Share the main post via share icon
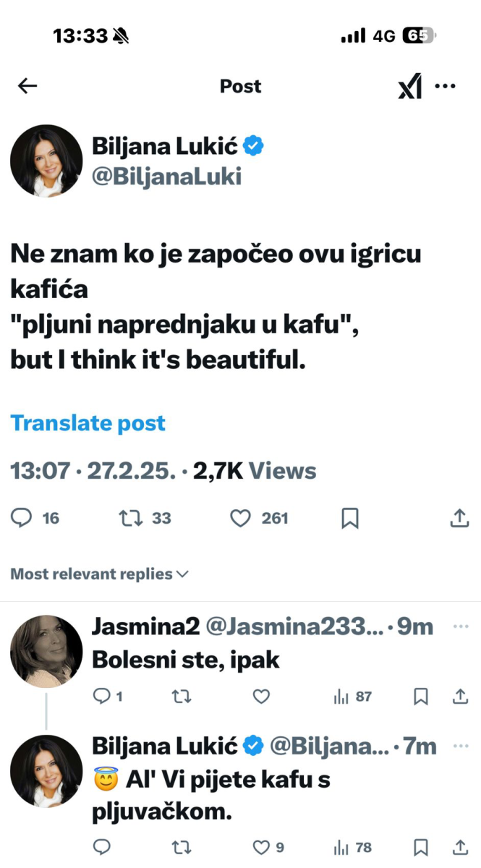 459,518
